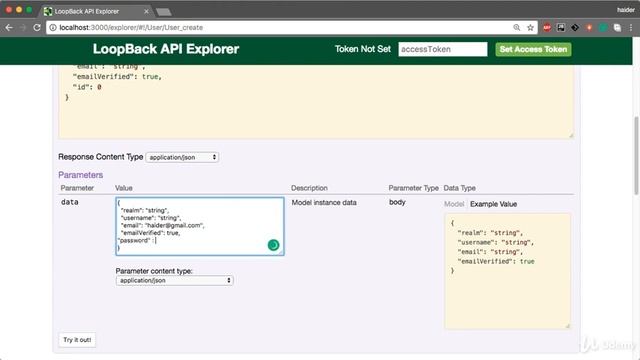
Task: Switch to Example Value tab
Action: click(x=493, y=204)
